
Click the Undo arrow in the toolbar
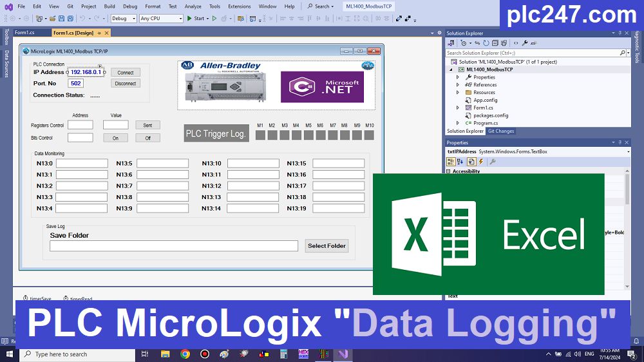(x=82, y=19)
